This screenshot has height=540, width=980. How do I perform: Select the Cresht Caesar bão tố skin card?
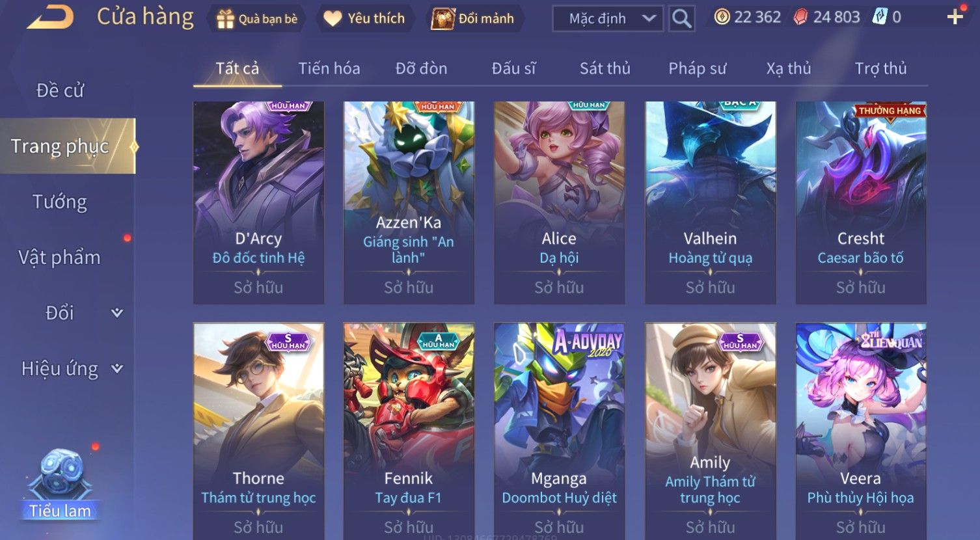pos(861,202)
